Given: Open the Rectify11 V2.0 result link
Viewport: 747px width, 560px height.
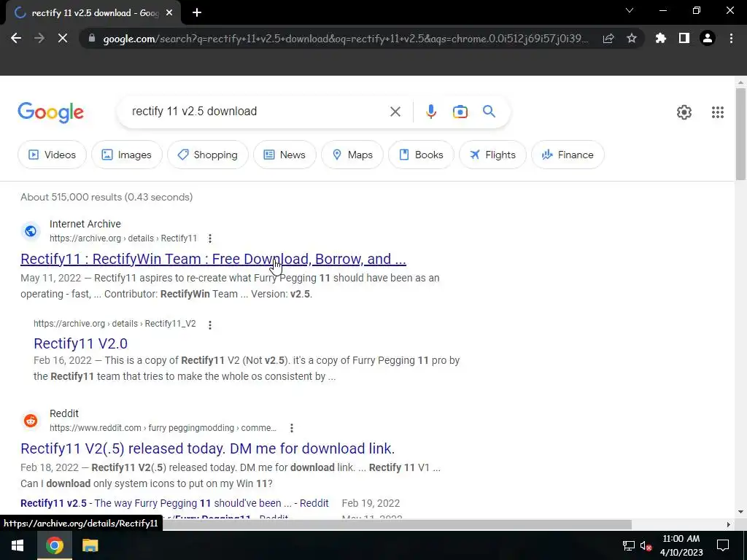Looking at the screenshot, I should click(80, 343).
